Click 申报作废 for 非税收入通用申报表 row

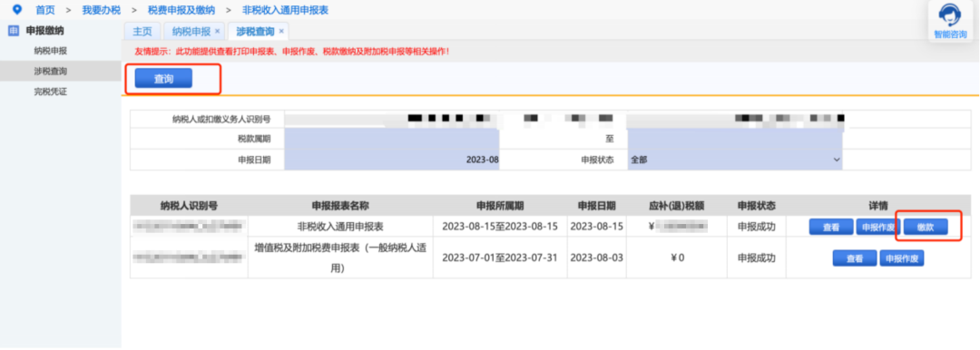(878, 227)
